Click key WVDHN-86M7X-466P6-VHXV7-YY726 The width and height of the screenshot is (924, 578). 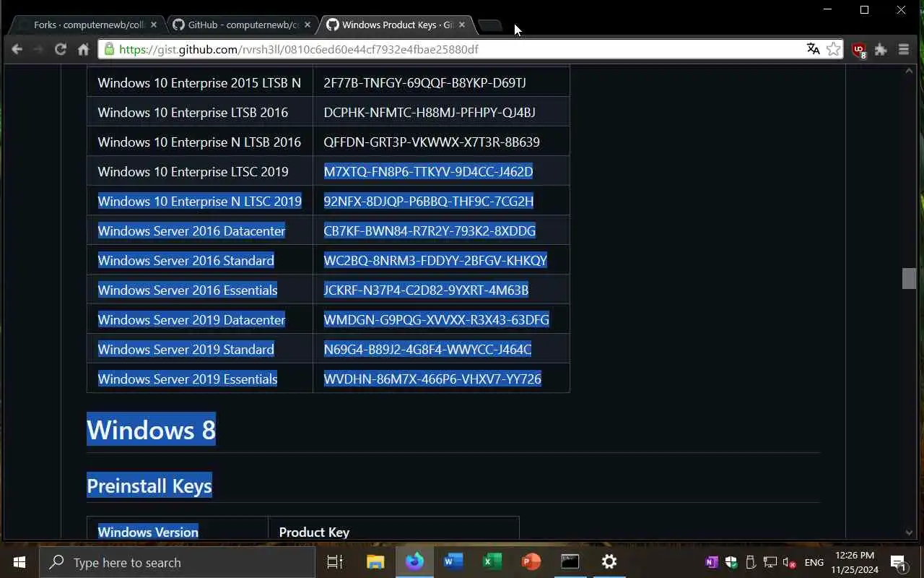432,379
